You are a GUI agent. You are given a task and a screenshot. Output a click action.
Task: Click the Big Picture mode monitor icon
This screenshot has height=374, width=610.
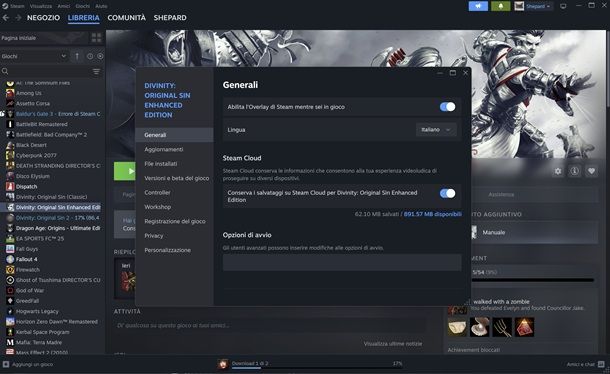point(563,6)
